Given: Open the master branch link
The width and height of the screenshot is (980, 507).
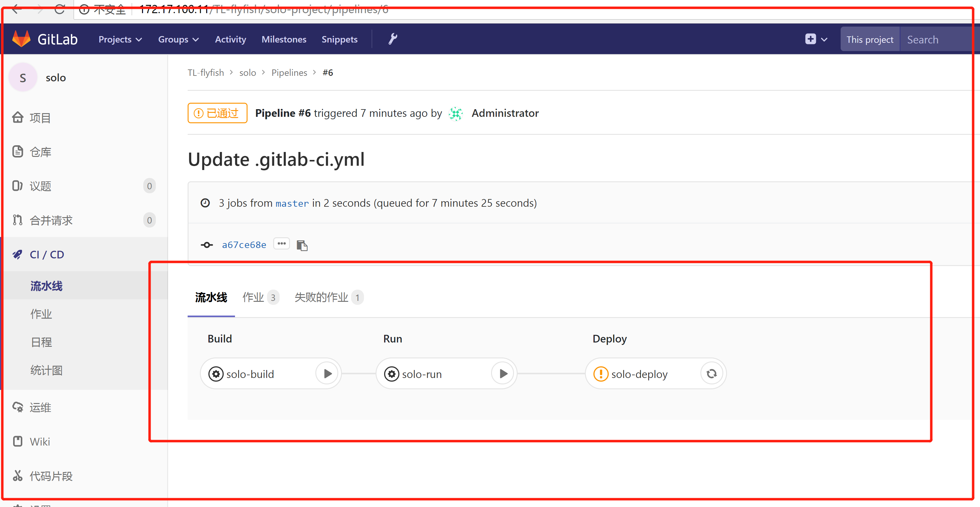Looking at the screenshot, I should (x=292, y=203).
